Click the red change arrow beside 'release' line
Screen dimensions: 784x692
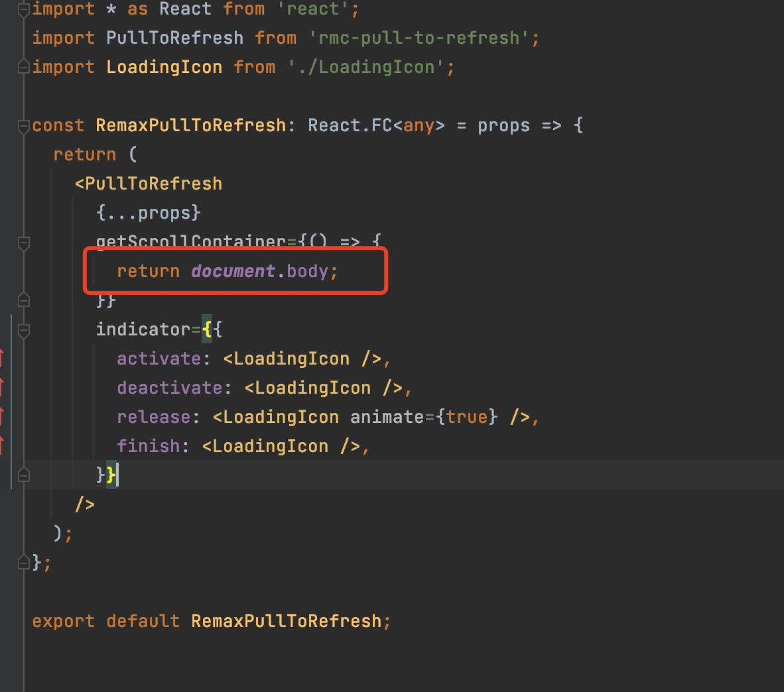pos(3,416)
